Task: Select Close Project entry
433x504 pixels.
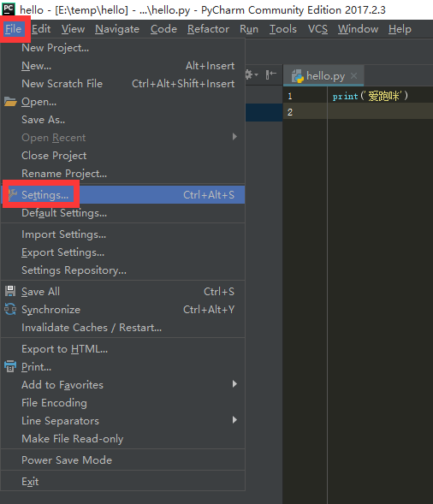Action: pos(122,156)
